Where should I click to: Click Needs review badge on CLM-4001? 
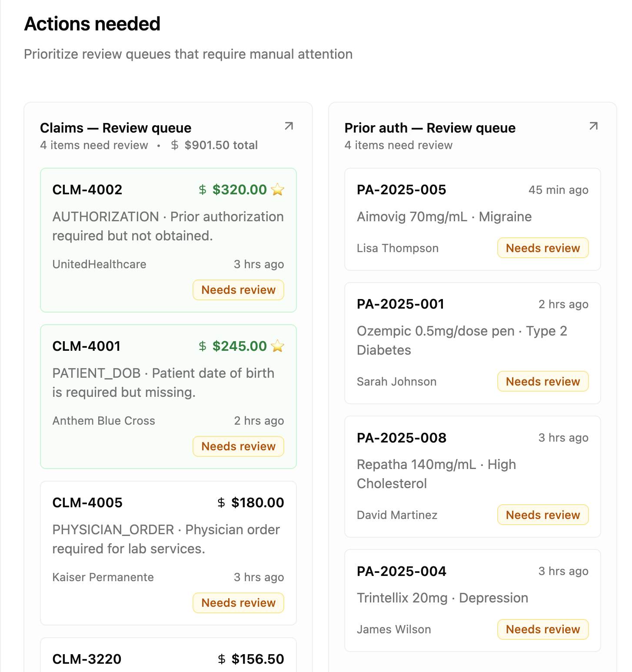[x=238, y=446]
